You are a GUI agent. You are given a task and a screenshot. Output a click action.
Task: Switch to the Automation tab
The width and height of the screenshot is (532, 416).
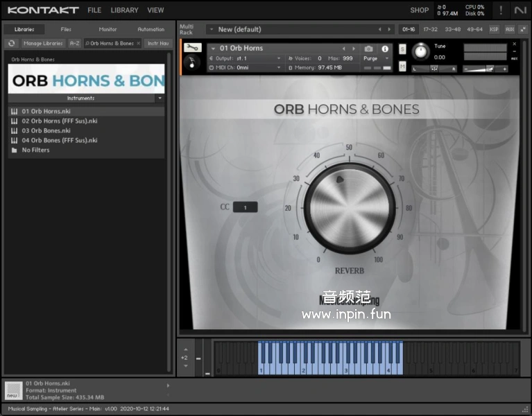[x=151, y=29]
